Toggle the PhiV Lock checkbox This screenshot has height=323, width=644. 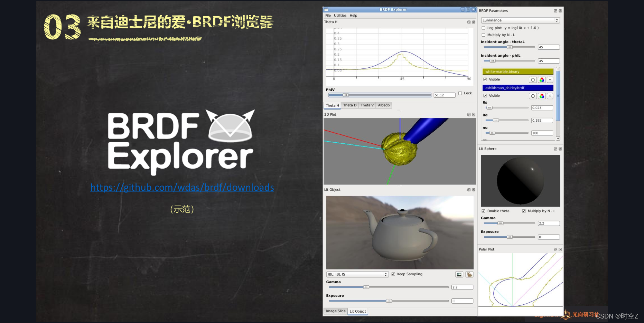(460, 93)
